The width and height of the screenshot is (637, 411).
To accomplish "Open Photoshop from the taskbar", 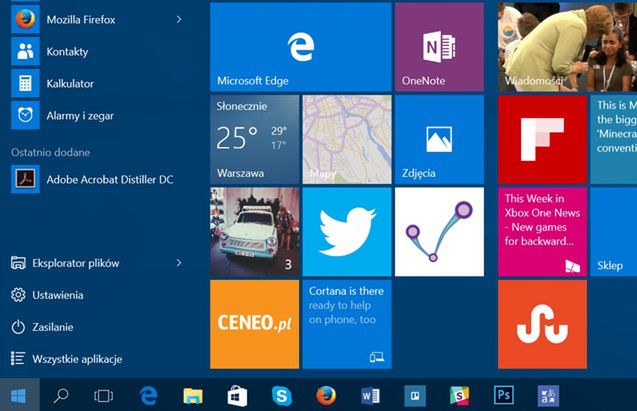I will pos(504,395).
